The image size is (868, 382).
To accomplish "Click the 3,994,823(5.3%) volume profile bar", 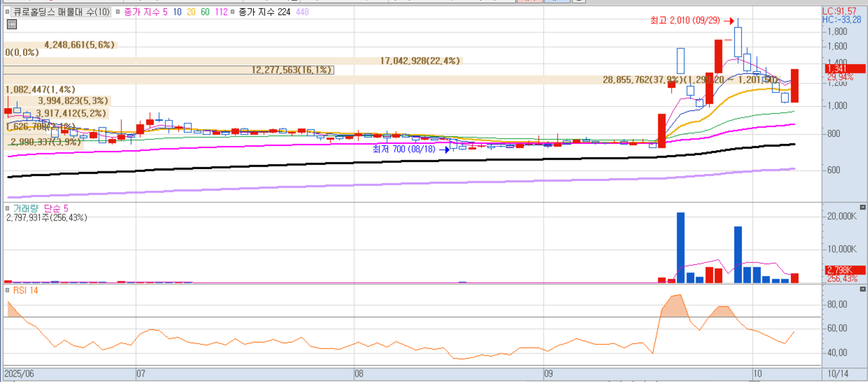I will pos(57,101).
